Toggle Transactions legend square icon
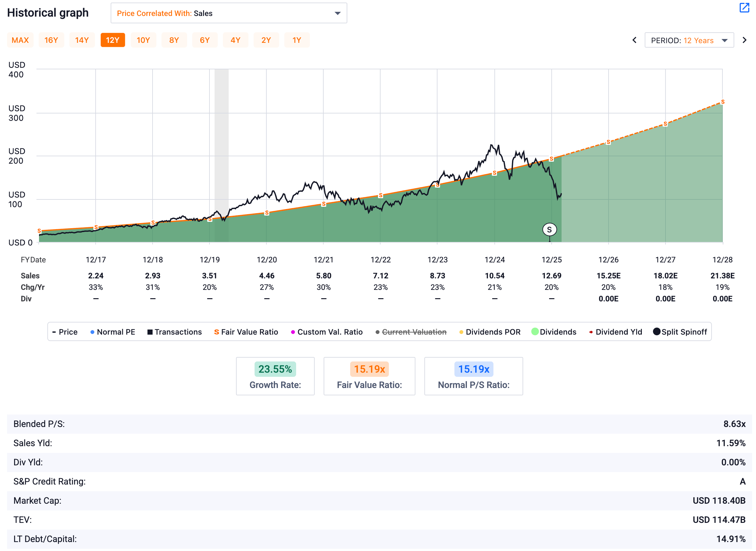This screenshot has width=756, height=551. pos(150,332)
